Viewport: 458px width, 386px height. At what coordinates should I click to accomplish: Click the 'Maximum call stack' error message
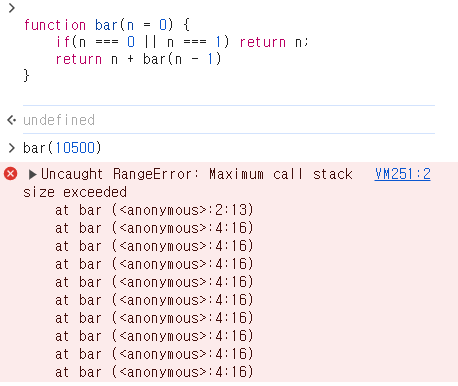(281, 174)
